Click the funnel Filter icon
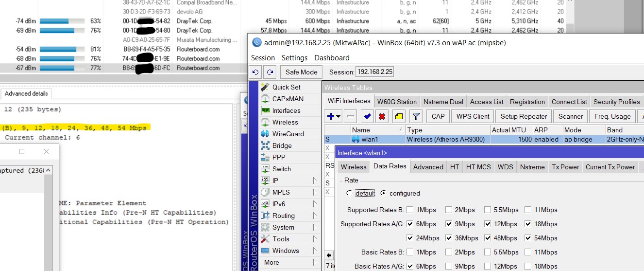The width and height of the screenshot is (644, 271). pyautogui.click(x=416, y=116)
